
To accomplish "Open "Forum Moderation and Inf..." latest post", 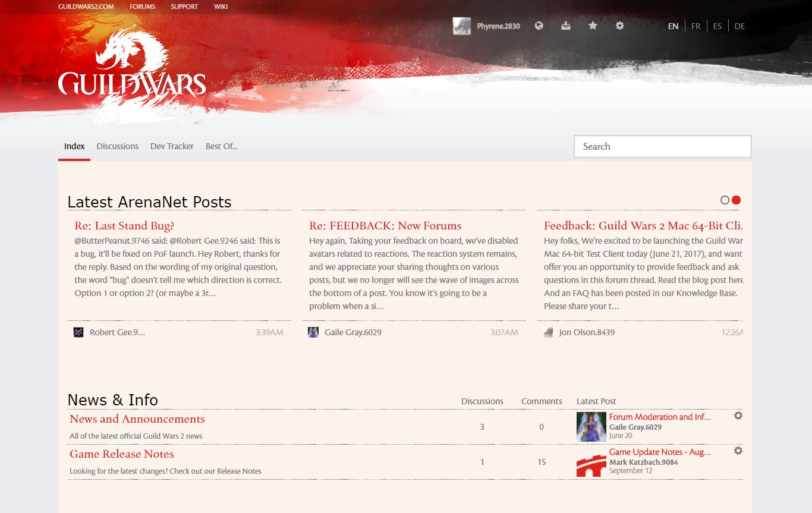I will [660, 417].
